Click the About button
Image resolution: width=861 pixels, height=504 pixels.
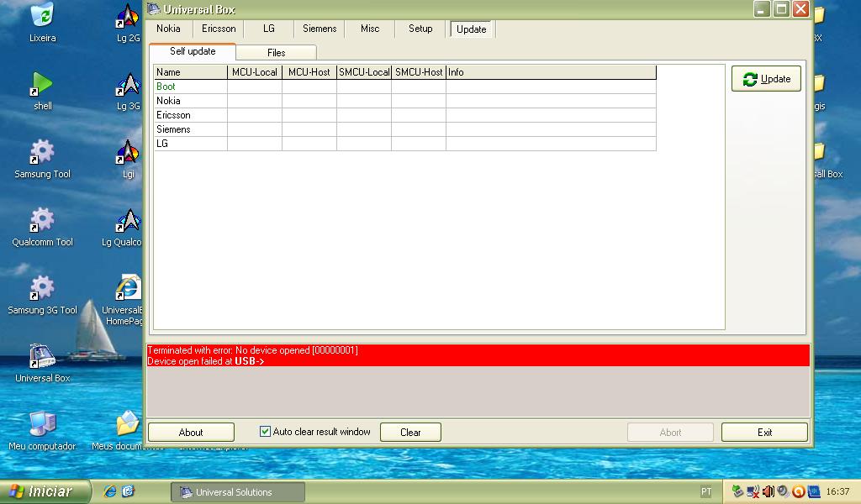point(191,433)
